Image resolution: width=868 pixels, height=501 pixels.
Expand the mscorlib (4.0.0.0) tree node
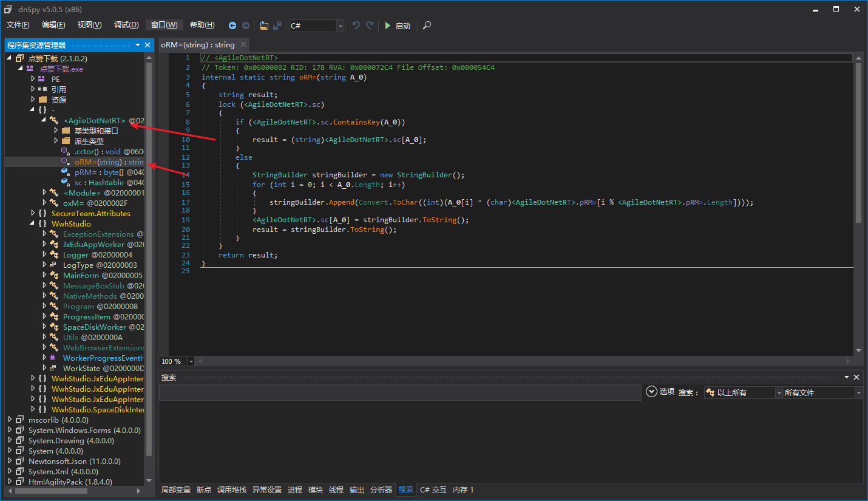tap(10, 420)
